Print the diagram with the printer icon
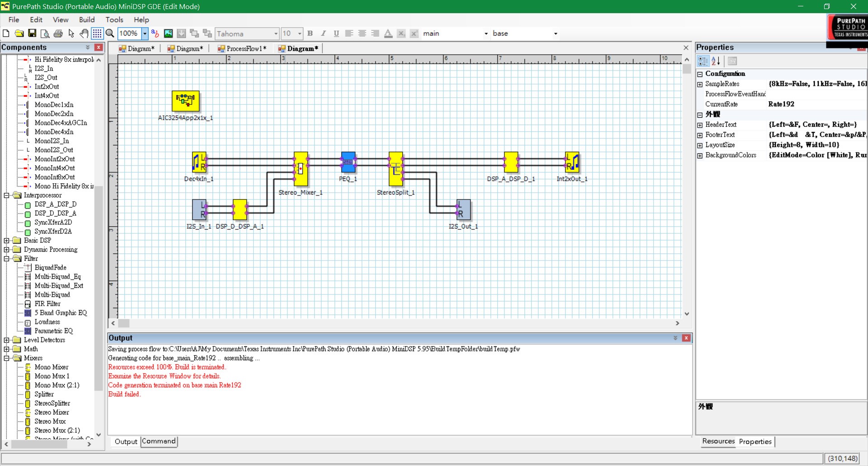The height and width of the screenshot is (466, 868). point(58,33)
